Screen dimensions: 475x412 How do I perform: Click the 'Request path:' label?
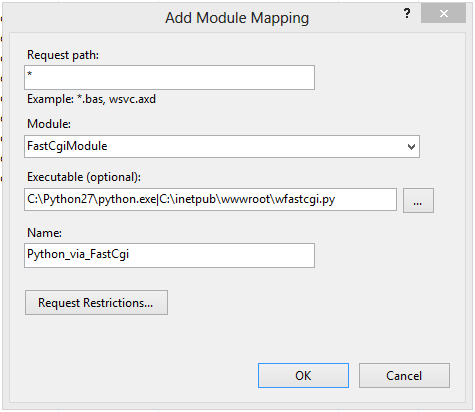63,55
